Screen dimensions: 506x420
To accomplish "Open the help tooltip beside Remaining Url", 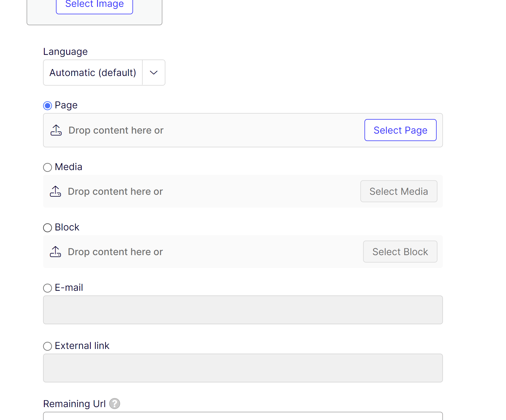I will pyautogui.click(x=115, y=404).
